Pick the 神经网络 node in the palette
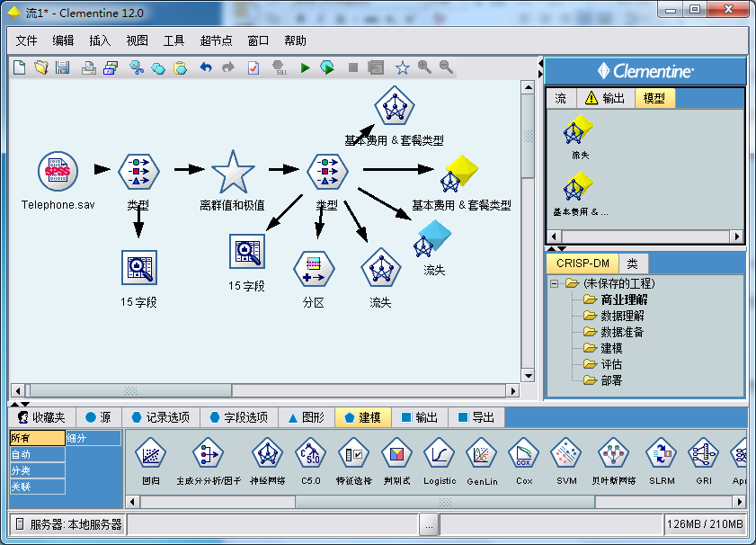The width and height of the screenshot is (756, 545). click(268, 454)
